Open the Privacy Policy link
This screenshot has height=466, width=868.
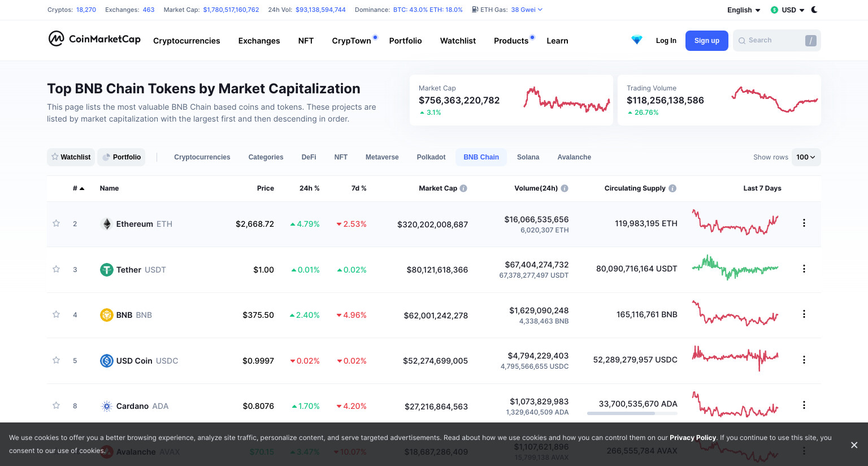(x=693, y=438)
